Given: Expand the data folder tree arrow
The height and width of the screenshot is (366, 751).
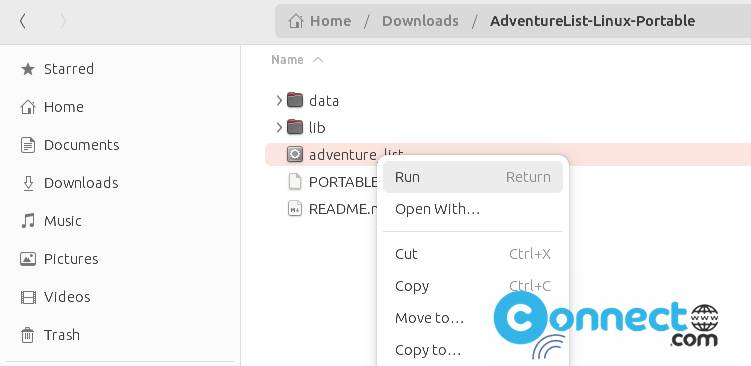Looking at the screenshot, I should (279, 101).
